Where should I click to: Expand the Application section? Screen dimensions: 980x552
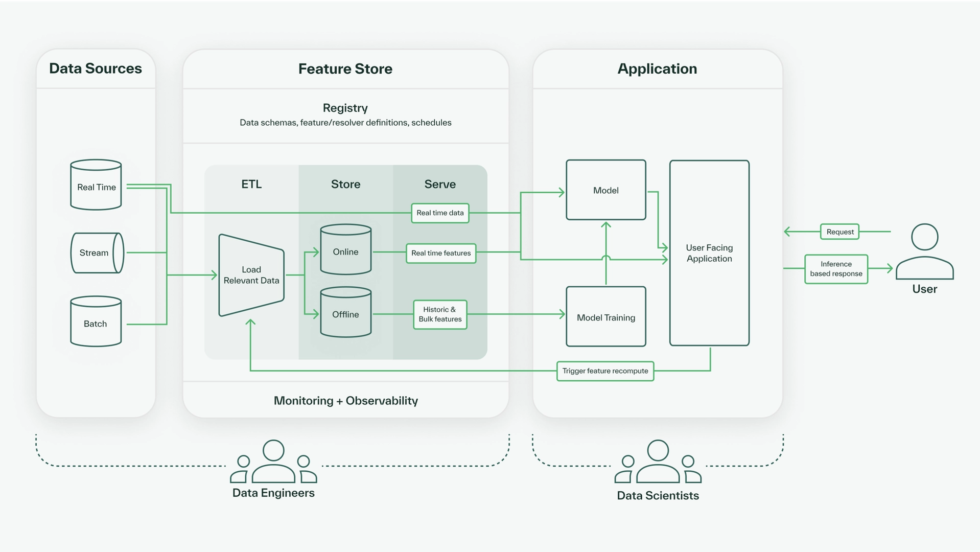tap(657, 68)
